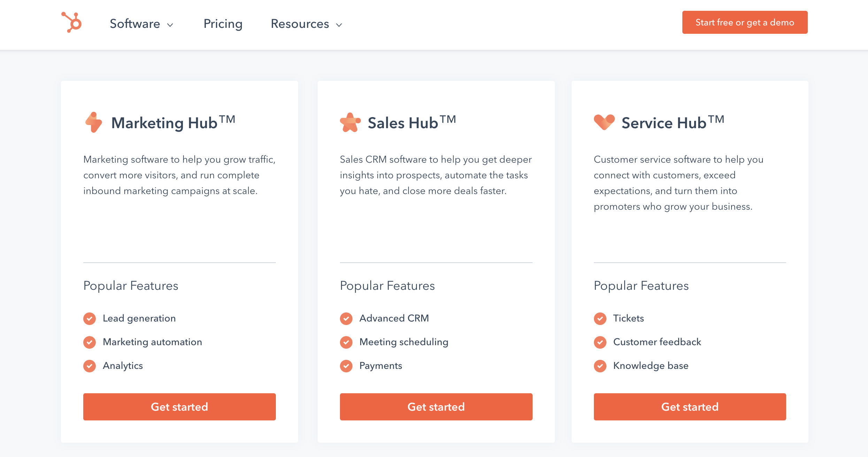Click the Analytics feature text

coord(123,366)
